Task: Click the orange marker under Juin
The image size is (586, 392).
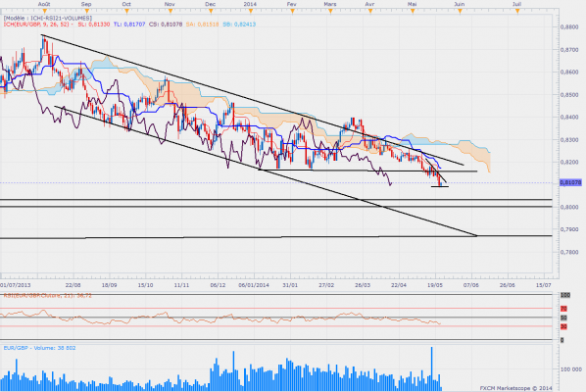Action: (x=460, y=12)
